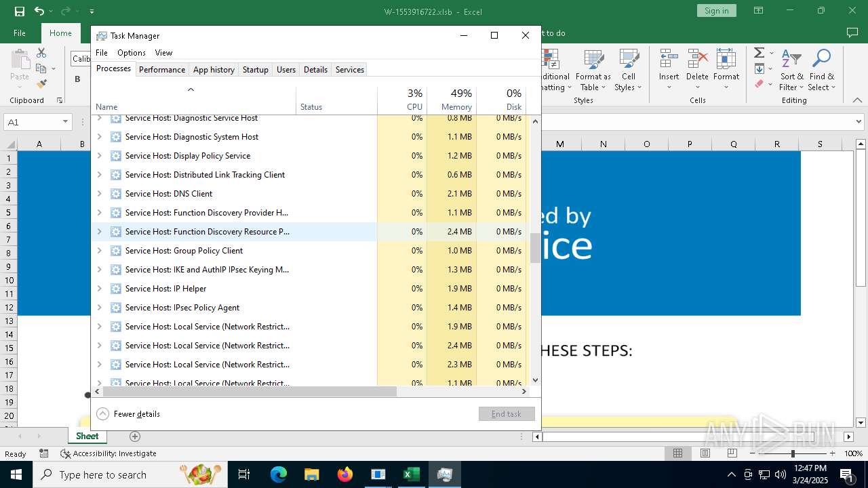Switch to the Startup tab
The width and height of the screenshot is (868, 488).
click(x=256, y=70)
